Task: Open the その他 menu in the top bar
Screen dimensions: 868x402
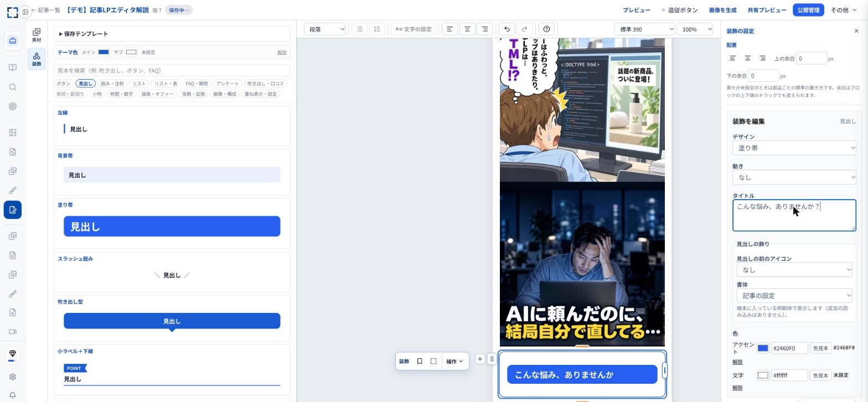Action: point(843,10)
